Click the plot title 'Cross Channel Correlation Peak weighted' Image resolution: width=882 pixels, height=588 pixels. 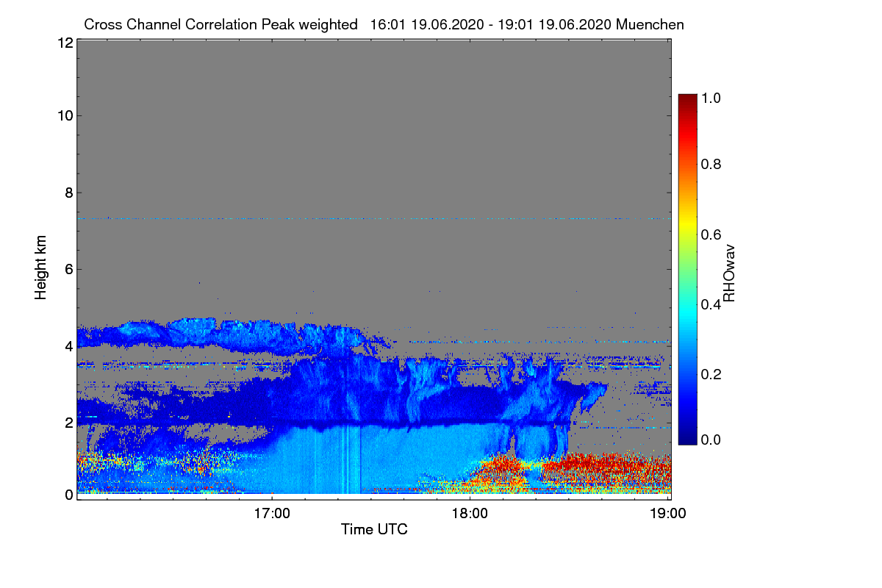(220, 24)
